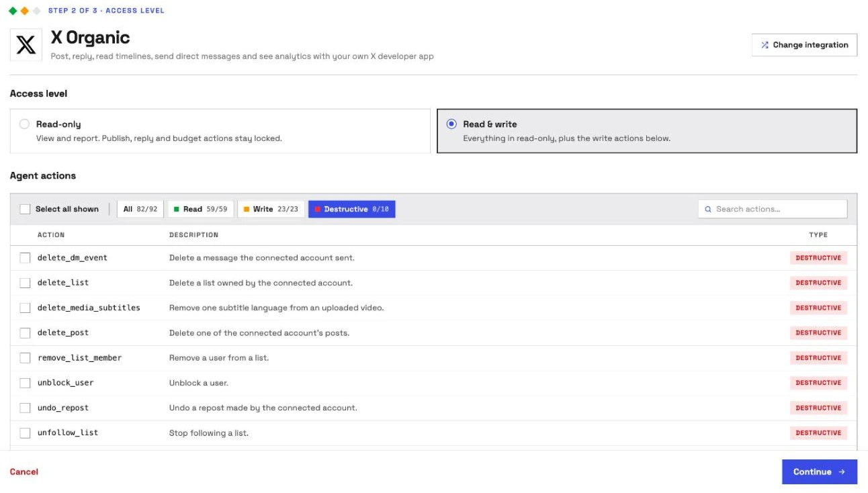Enable the delete_post checkbox
868x493 pixels.
pyautogui.click(x=25, y=333)
